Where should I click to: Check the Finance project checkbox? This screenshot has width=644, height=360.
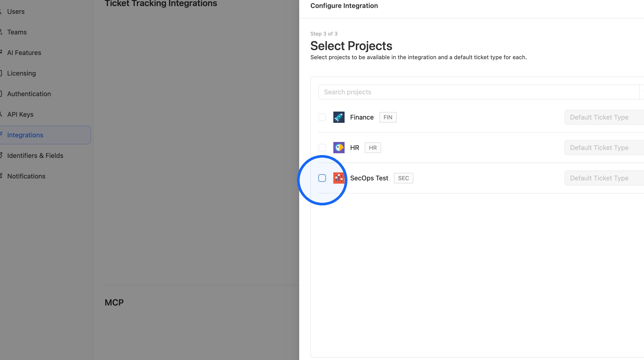[x=322, y=117]
